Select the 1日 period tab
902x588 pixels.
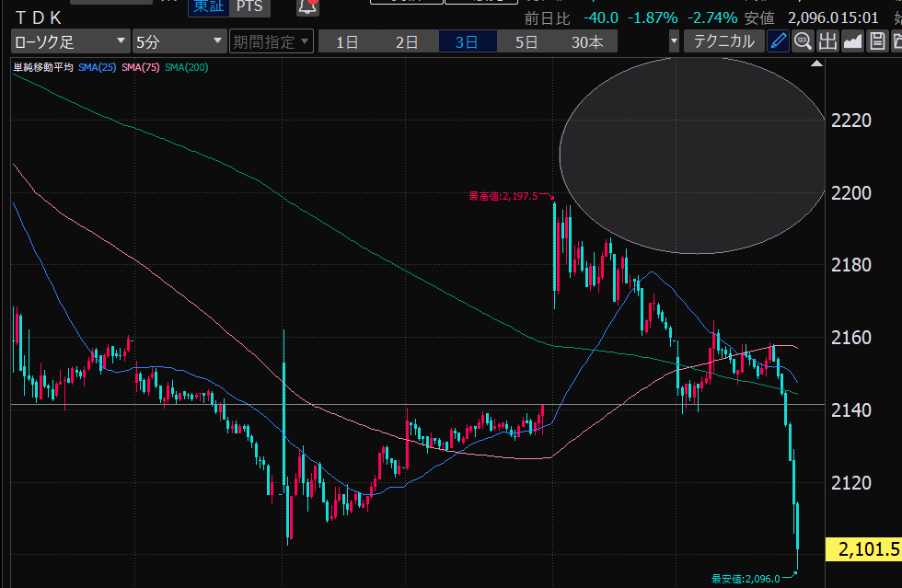[x=347, y=41]
